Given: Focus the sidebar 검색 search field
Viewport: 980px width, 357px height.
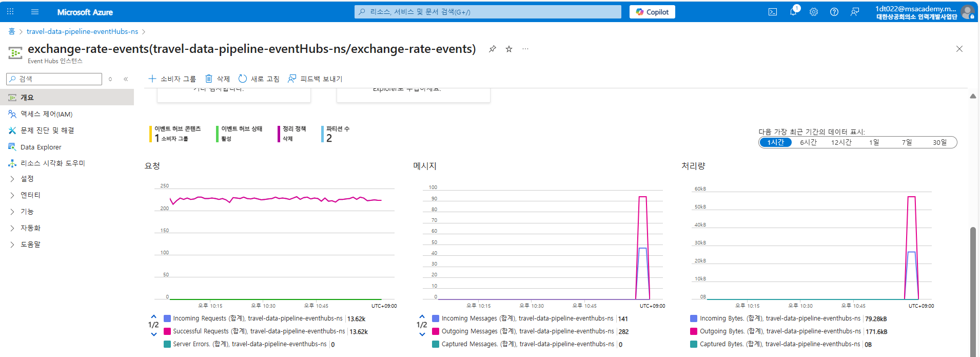Looking at the screenshot, I should pos(54,79).
